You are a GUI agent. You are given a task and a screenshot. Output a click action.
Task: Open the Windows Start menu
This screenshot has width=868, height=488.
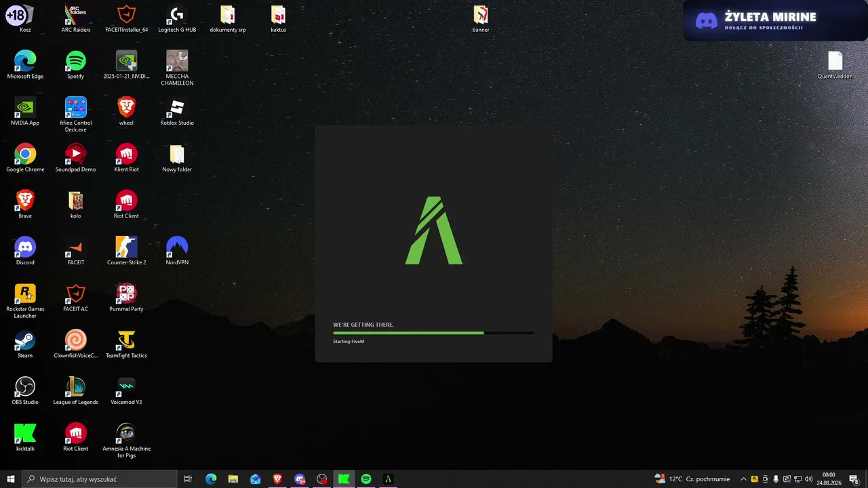point(11,479)
